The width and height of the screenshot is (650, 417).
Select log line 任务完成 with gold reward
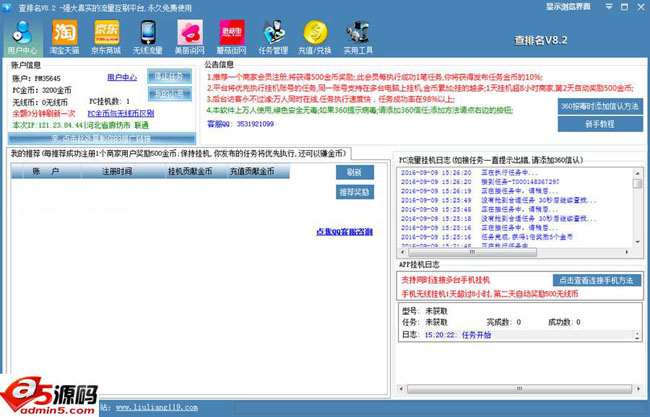point(487,237)
